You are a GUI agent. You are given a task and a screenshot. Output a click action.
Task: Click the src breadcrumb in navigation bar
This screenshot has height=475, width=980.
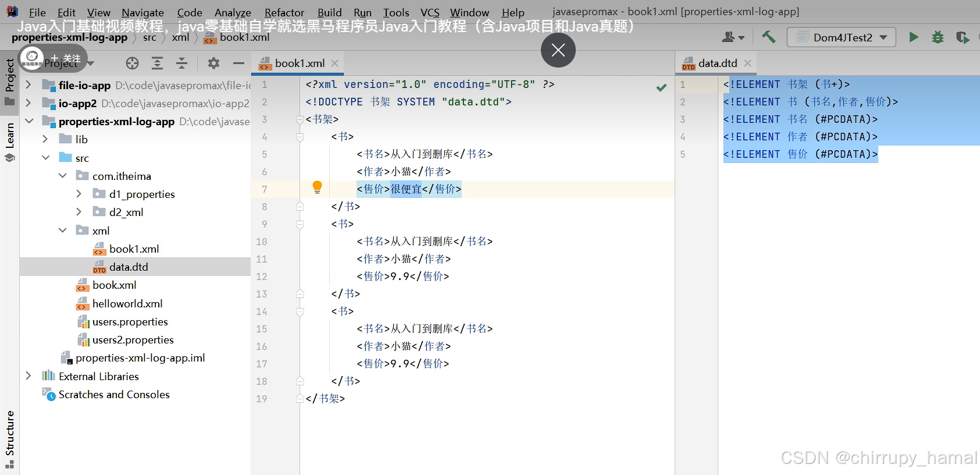click(149, 37)
